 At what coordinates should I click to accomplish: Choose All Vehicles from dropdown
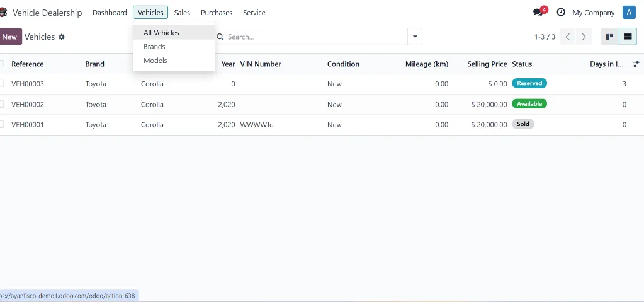(x=174, y=33)
